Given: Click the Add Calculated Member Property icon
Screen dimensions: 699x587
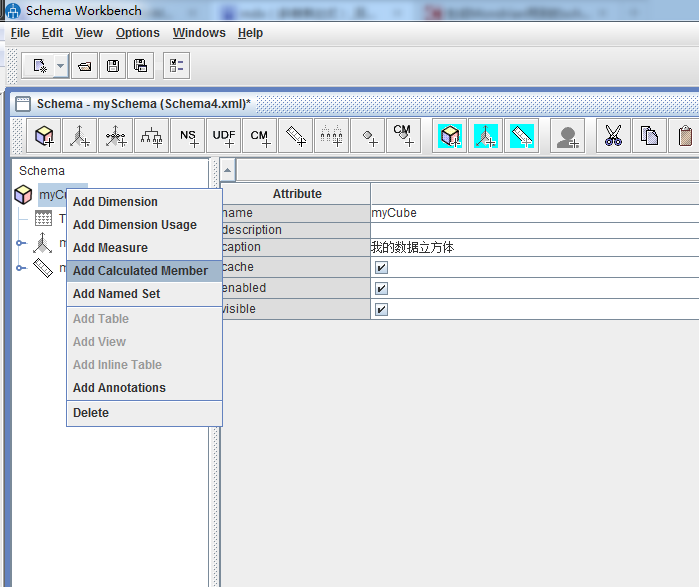Looking at the screenshot, I should [403, 136].
